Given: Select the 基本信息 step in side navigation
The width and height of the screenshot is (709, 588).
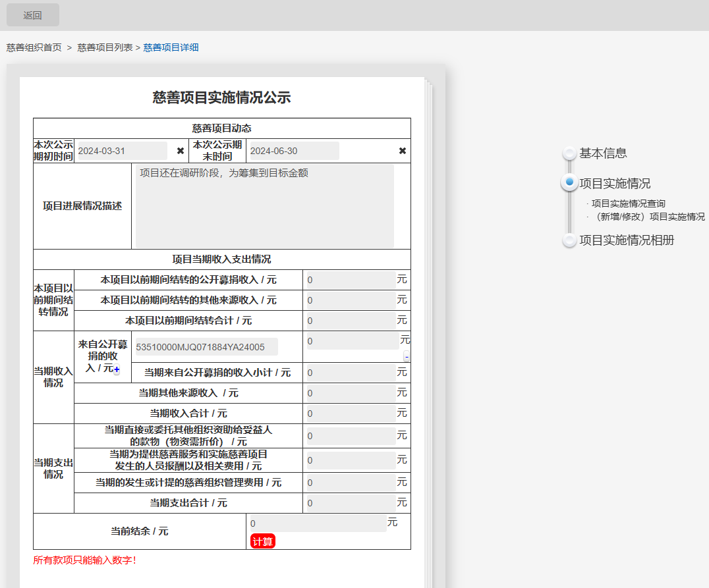Looking at the screenshot, I should (602, 153).
